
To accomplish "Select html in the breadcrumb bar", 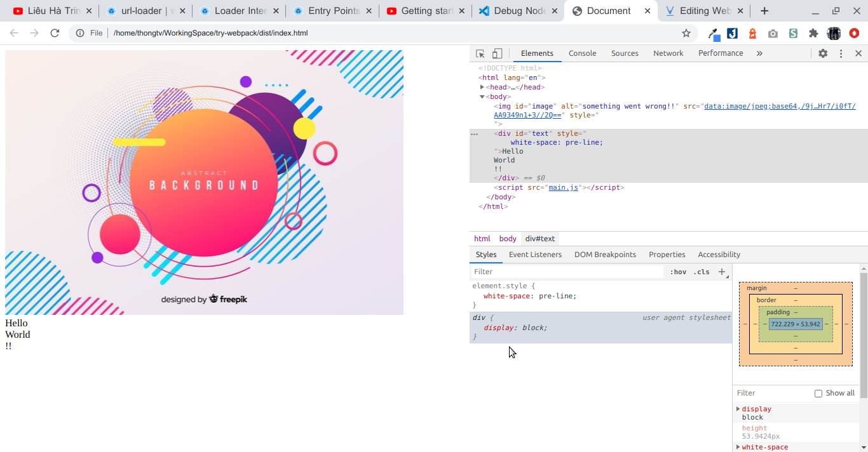I will click(482, 239).
